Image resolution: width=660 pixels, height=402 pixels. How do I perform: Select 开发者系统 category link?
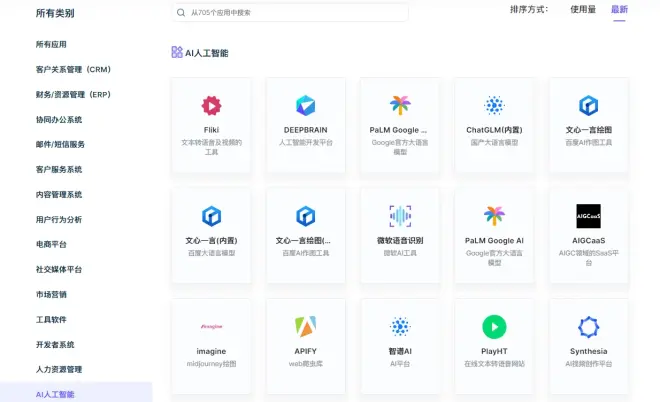pos(55,345)
